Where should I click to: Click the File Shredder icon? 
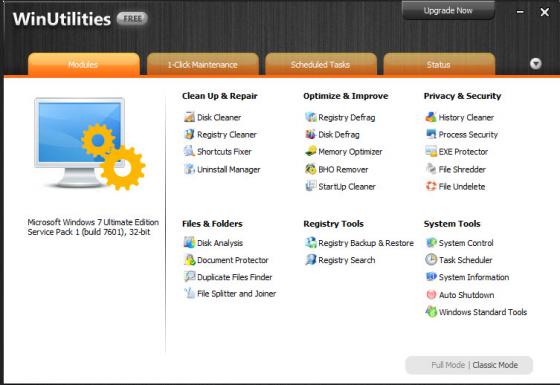431,169
